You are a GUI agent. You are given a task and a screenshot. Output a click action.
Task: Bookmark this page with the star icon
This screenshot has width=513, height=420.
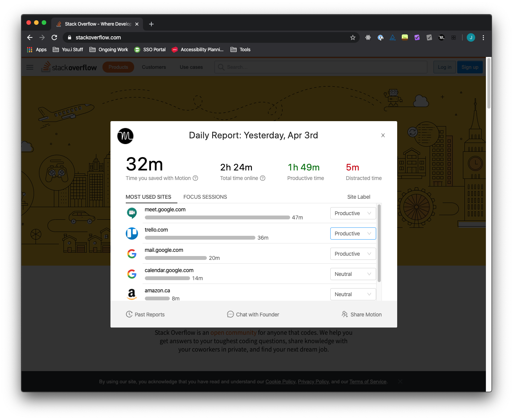352,37
